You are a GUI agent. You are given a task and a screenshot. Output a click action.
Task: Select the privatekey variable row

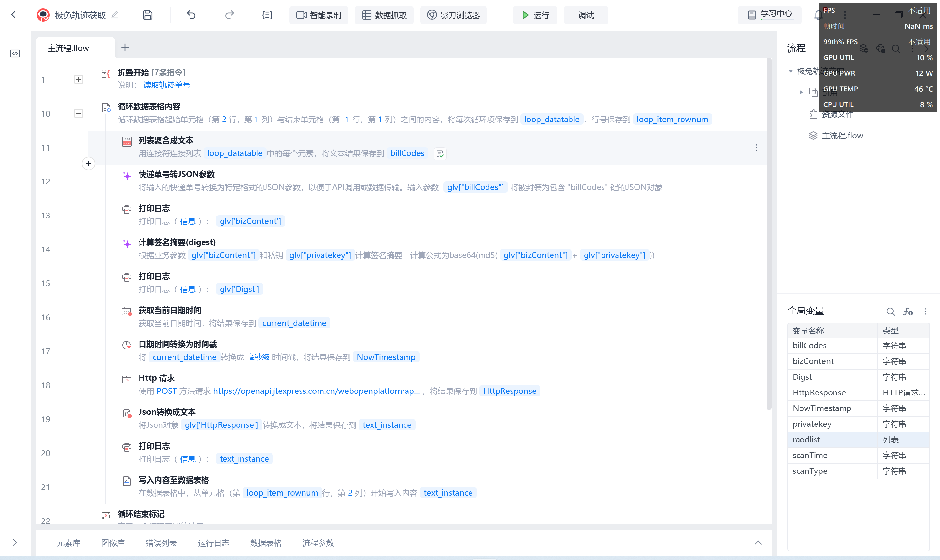(x=858, y=424)
